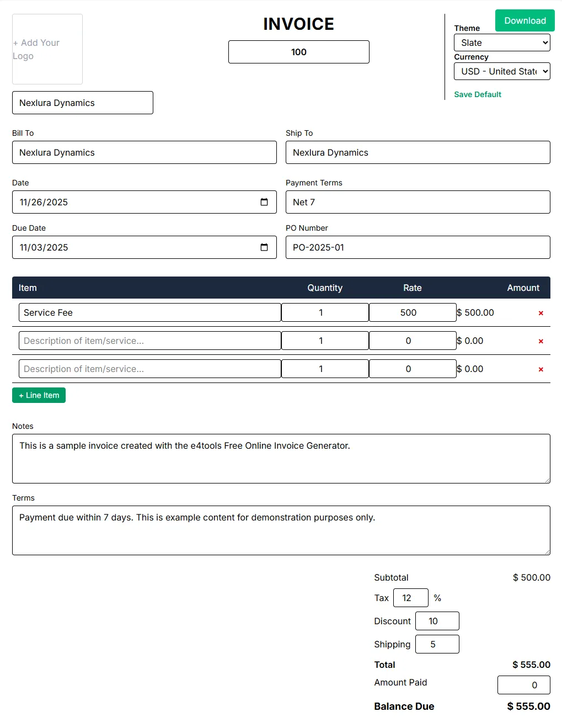Click the Download button
562x728 pixels.
[x=524, y=20]
